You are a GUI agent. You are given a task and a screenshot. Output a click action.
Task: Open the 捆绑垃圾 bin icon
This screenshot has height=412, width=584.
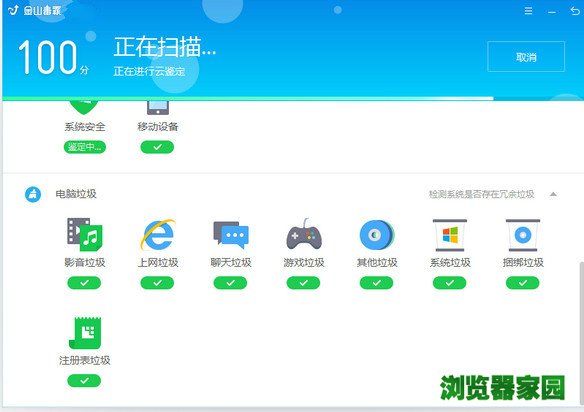[x=523, y=235]
